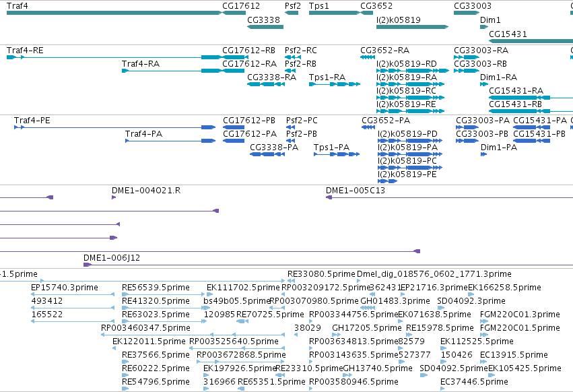Viewport: 573px width, 392px height.
Task: Select protein l(2)k05819-PD
Action: (410, 141)
